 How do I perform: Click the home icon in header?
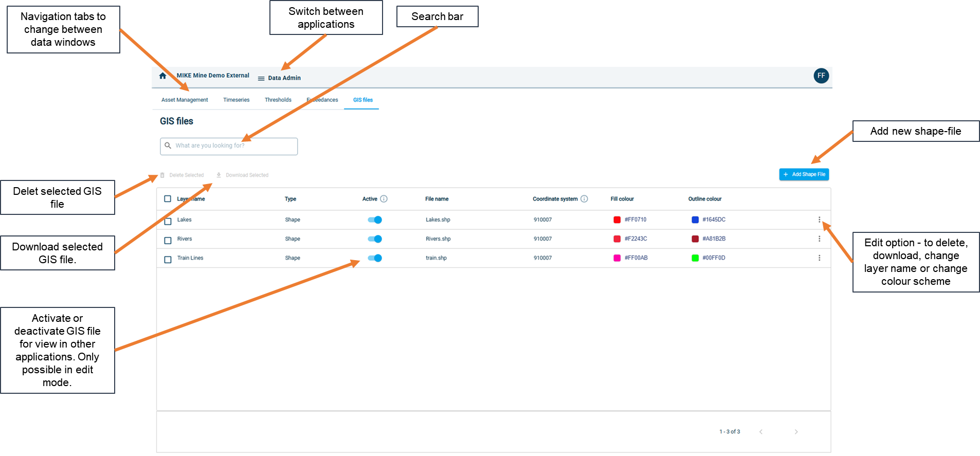click(162, 76)
